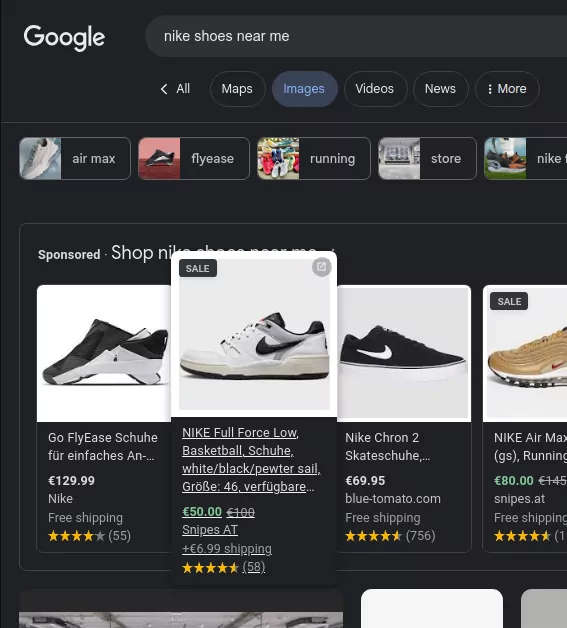Click the search field with nike shoes query
567x628 pixels.
(x=356, y=36)
